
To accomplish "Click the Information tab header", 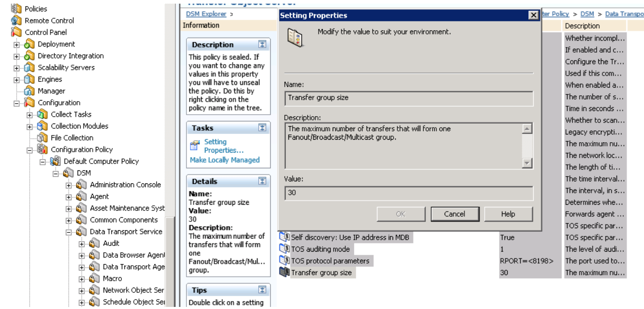I will 201,25.
